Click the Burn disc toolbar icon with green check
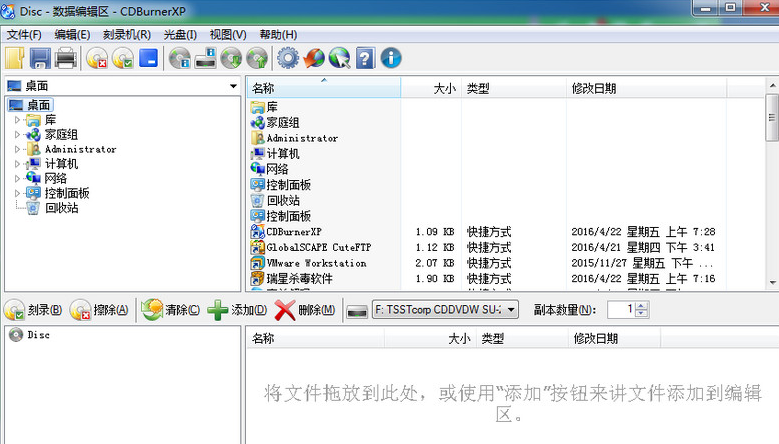 (123, 58)
